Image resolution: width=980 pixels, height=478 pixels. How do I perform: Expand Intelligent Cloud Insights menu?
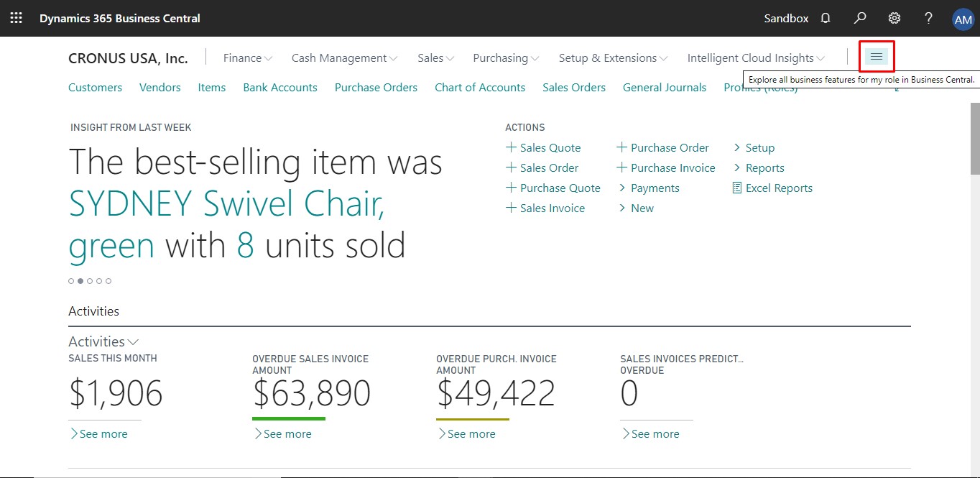pos(756,58)
